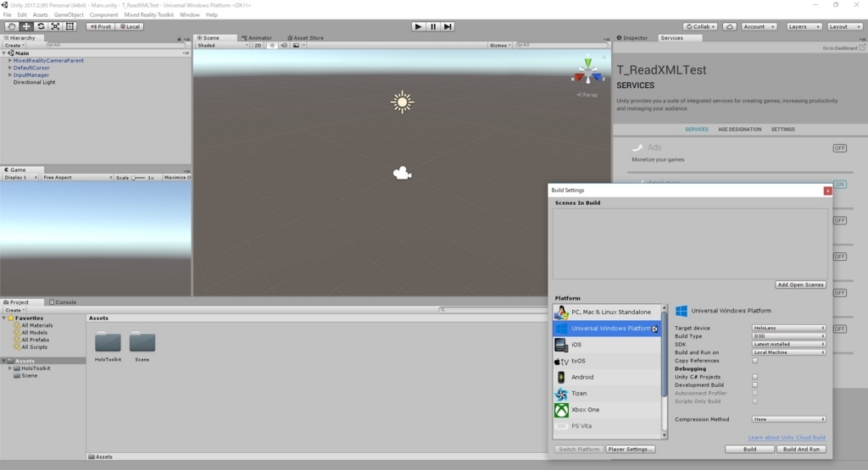Select PC, Mac & Linux Standalone platform
Viewport: 868px width, 470px height.
point(607,312)
